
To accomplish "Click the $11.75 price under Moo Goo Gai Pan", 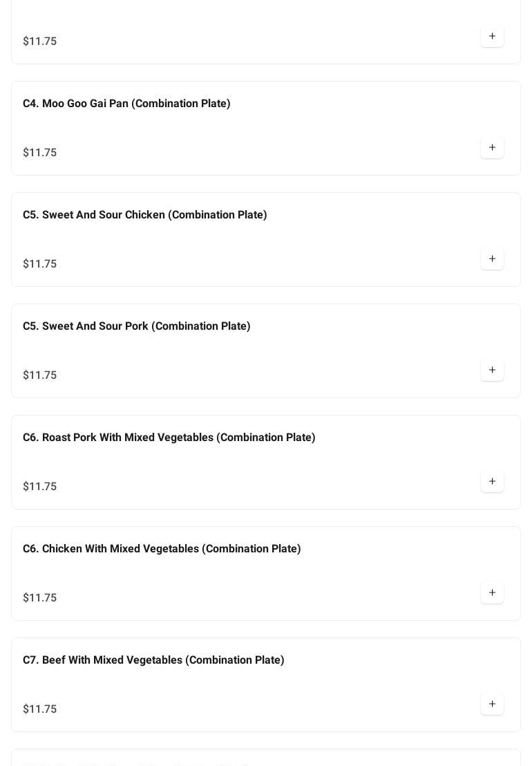I will (40, 153).
